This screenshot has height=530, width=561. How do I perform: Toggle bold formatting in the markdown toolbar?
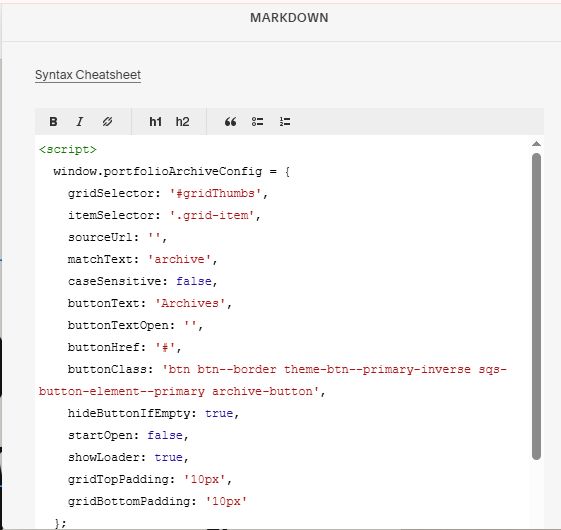53,122
